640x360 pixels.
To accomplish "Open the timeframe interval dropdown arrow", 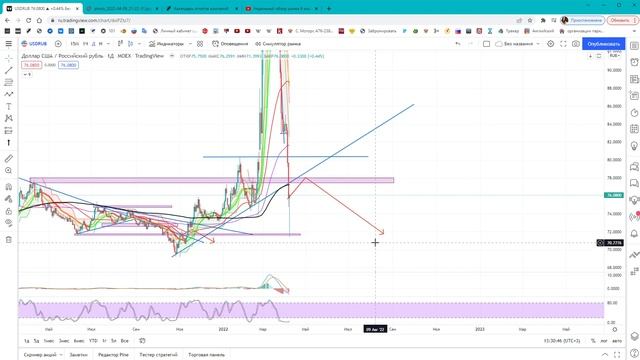I will tap(108, 44).
